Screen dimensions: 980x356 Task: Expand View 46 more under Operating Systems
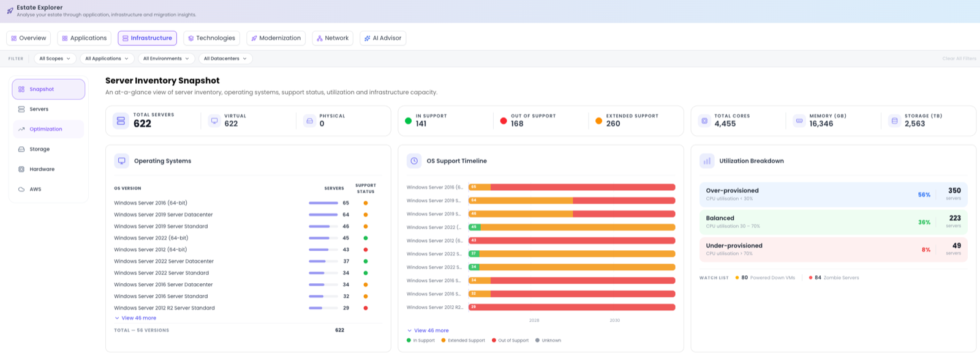135,318
